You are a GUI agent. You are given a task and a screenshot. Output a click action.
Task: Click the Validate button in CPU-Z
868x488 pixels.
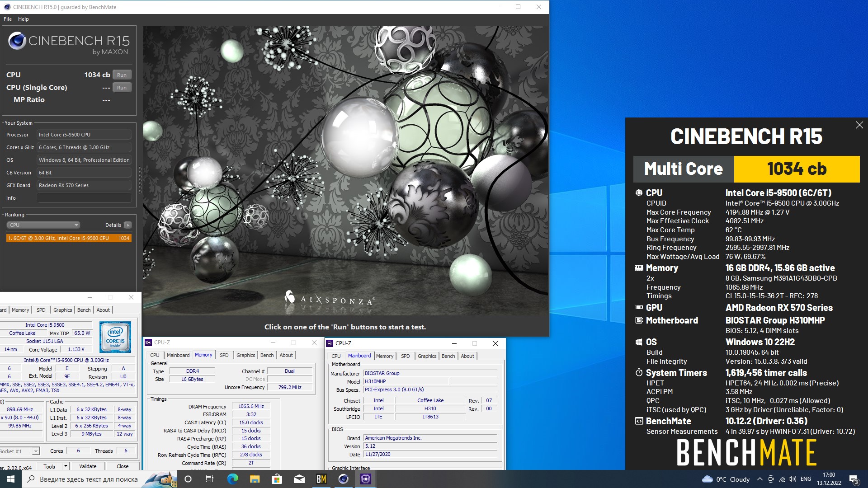(x=88, y=466)
